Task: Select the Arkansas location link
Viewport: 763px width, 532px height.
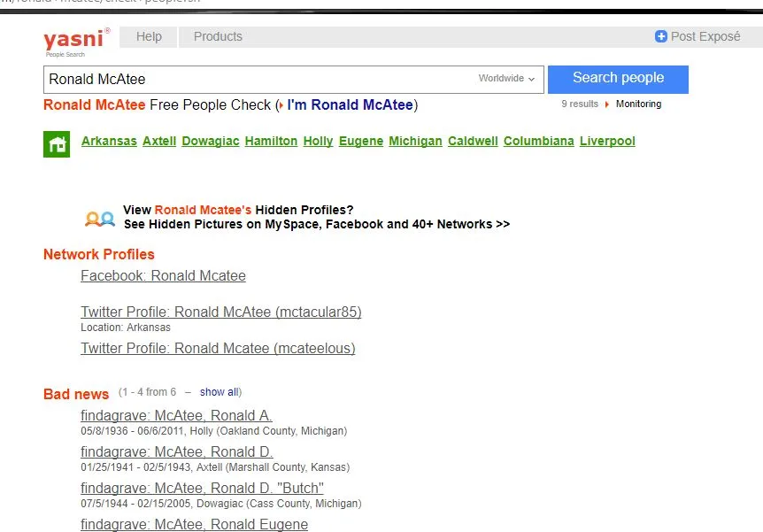Action: (109, 141)
